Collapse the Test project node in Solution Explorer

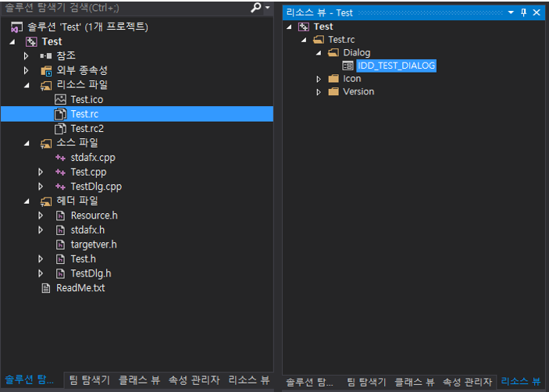12,41
